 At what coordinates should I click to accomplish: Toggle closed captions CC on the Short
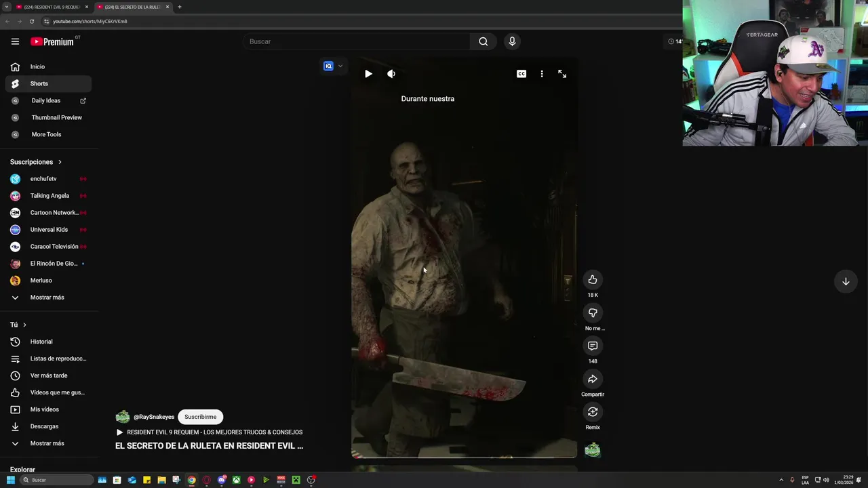click(x=521, y=74)
